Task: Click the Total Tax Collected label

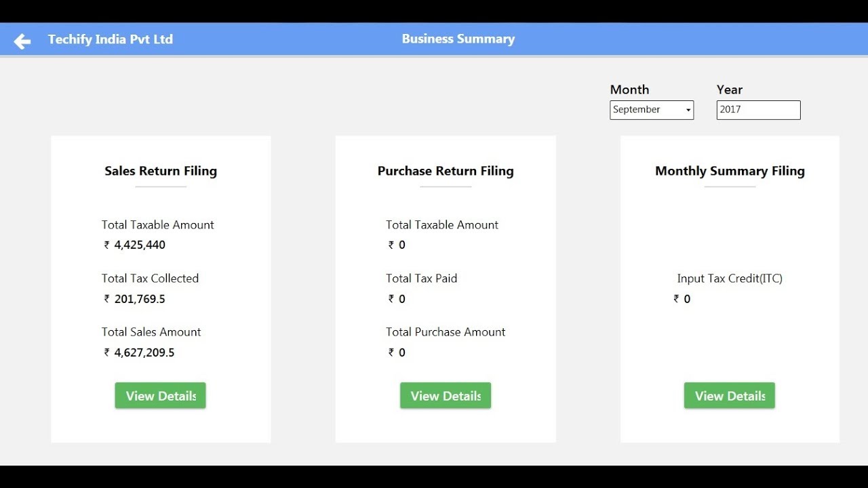Action: click(x=150, y=279)
